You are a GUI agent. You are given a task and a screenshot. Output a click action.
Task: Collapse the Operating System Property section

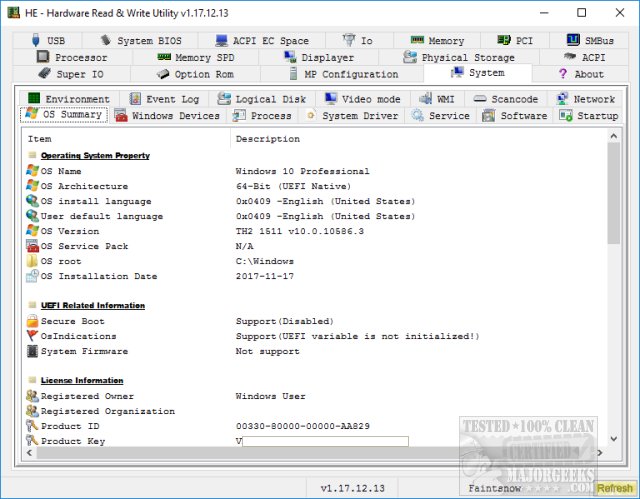[32, 155]
